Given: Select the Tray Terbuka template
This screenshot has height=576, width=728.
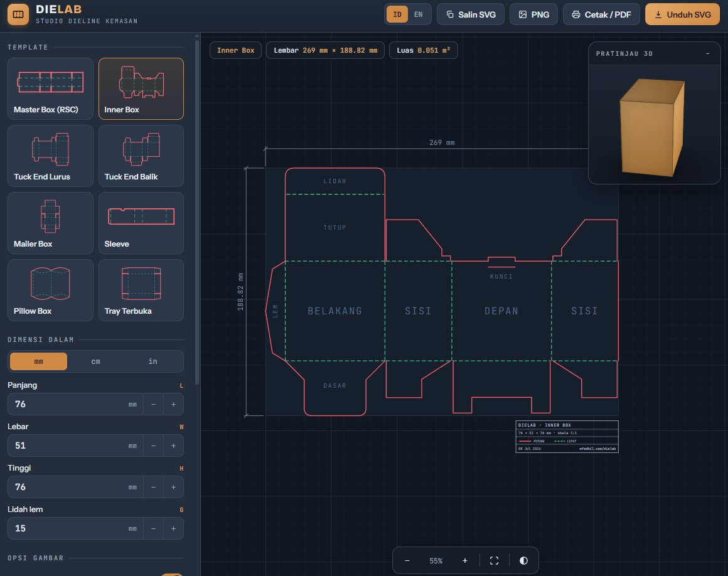Looking at the screenshot, I should pos(141,290).
